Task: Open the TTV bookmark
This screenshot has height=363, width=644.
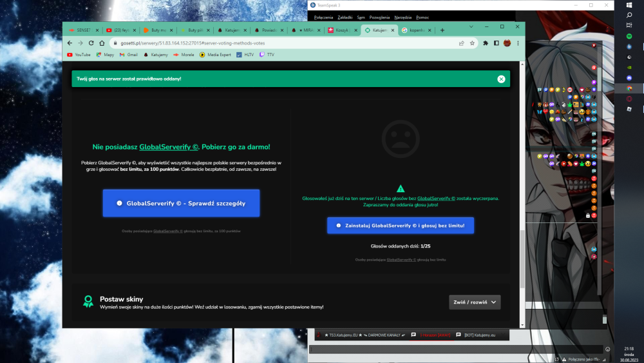Action: pyautogui.click(x=267, y=55)
